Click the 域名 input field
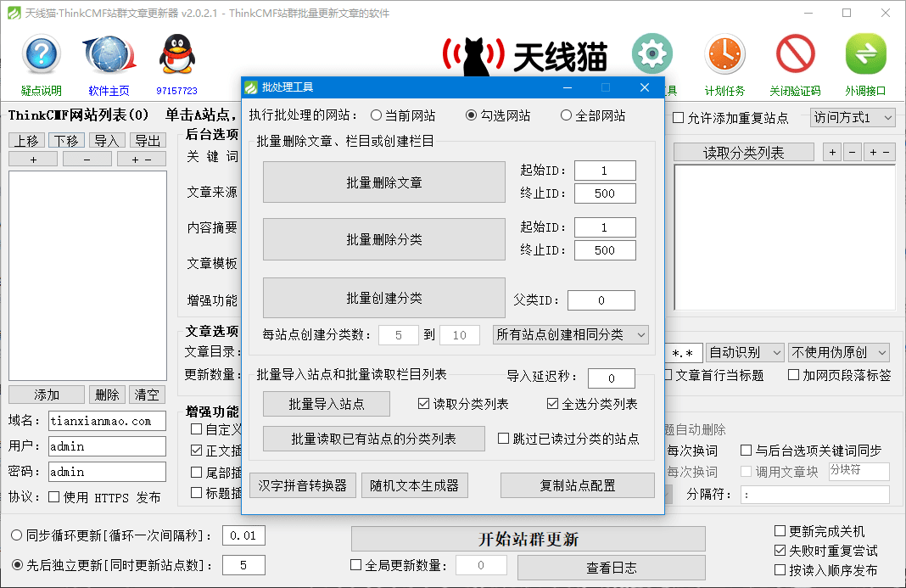The width and height of the screenshot is (906, 588). point(107,421)
